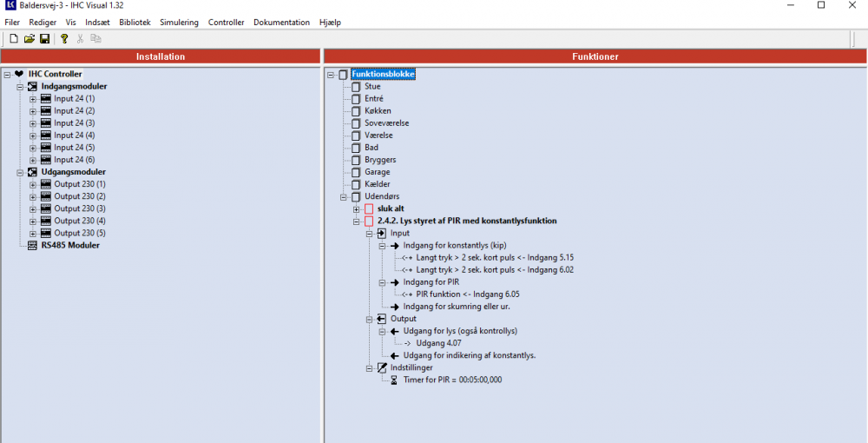Expand the sluk alt function block
868x443 pixels.
(x=357, y=209)
